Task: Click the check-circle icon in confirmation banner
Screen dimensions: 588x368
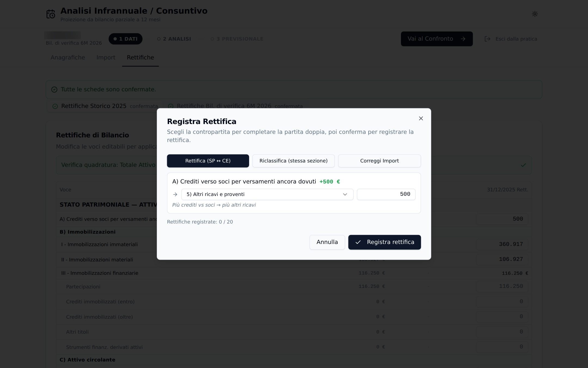Action: pos(54,90)
